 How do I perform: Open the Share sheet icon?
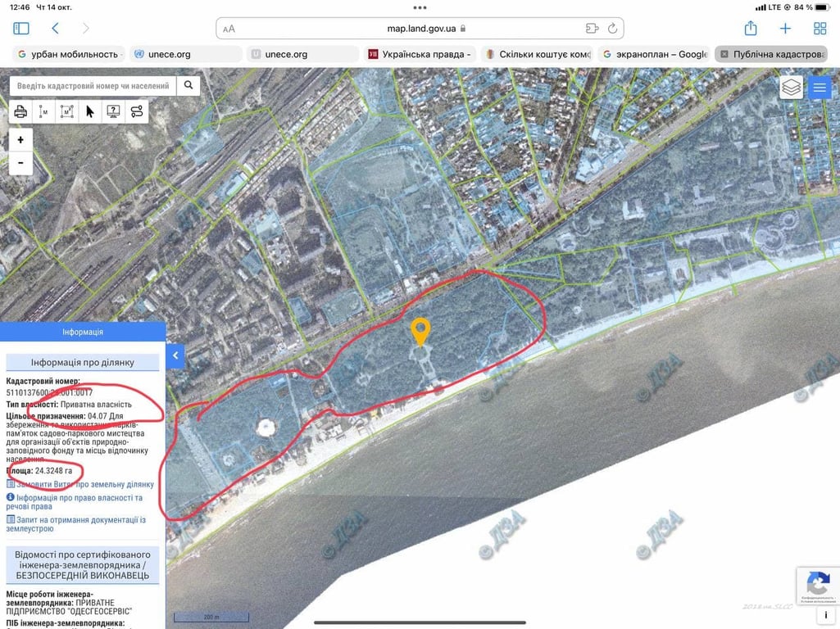coord(751,28)
